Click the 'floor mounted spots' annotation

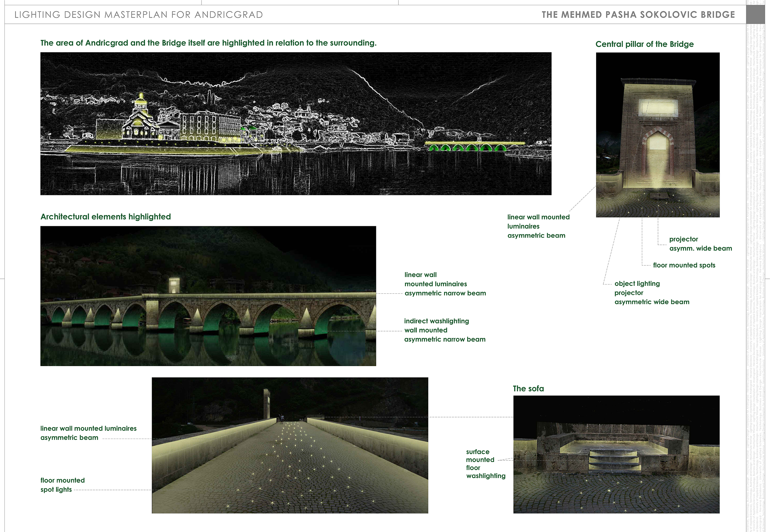[x=684, y=265]
